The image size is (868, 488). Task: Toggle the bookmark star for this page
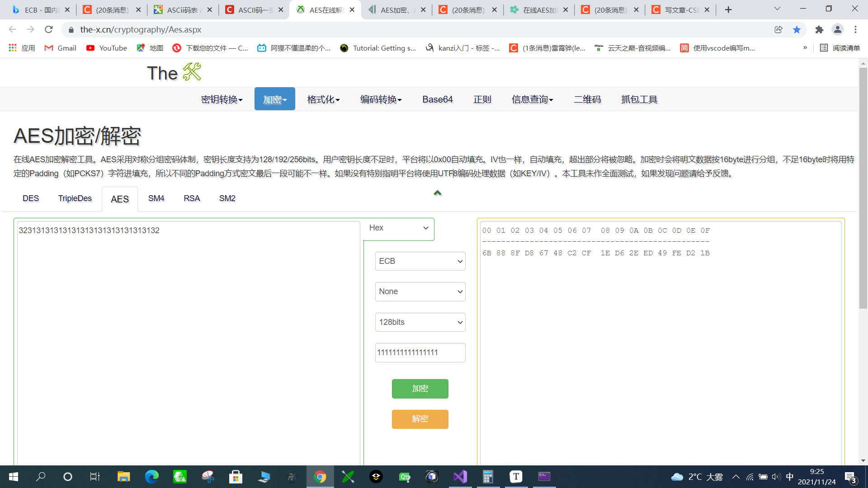click(x=797, y=29)
